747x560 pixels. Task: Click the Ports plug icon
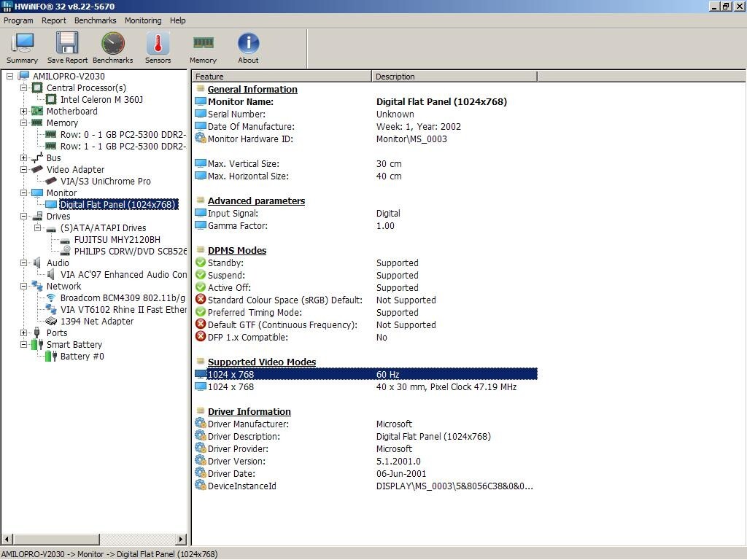click(x=37, y=332)
